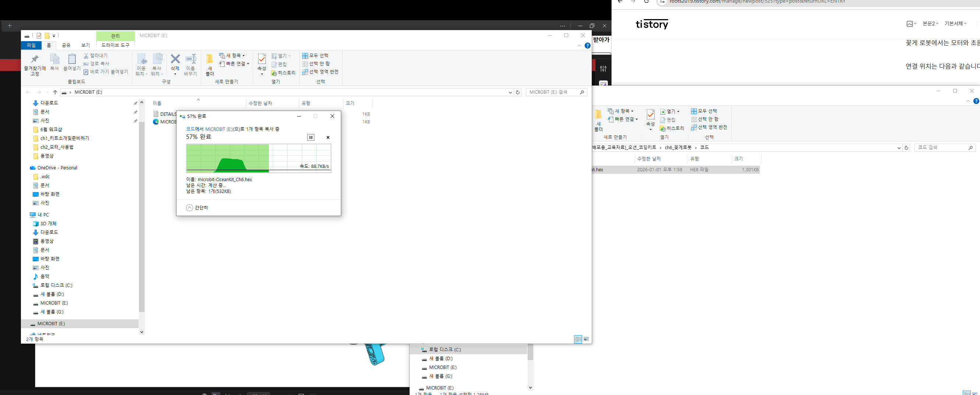Open the 본문2 paragraph style dropdown in tistory

tap(930, 24)
